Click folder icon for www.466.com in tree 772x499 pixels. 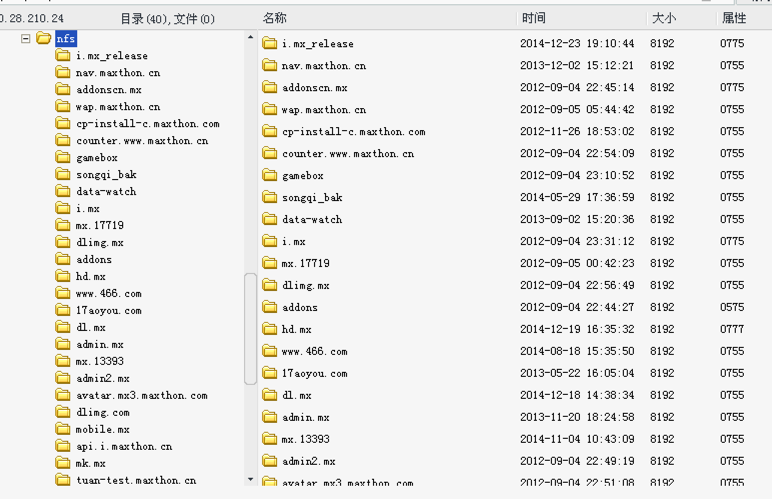(x=63, y=293)
